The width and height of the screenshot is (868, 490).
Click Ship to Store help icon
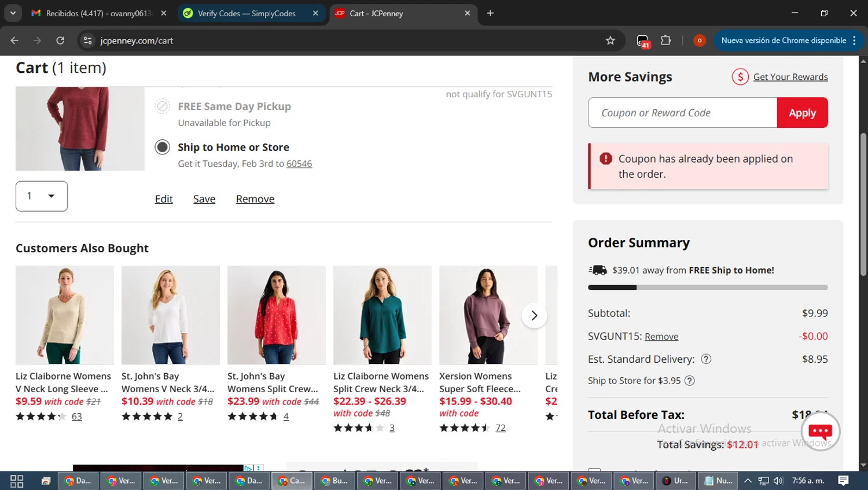coord(689,381)
